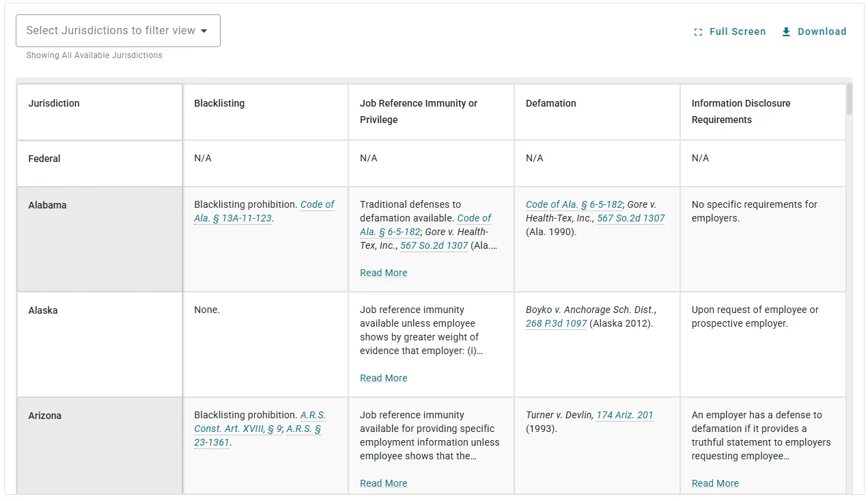The height and width of the screenshot is (501, 868).
Task: Click Code of Ala. § 6-5-182 in Defamation column
Action: click(x=573, y=204)
